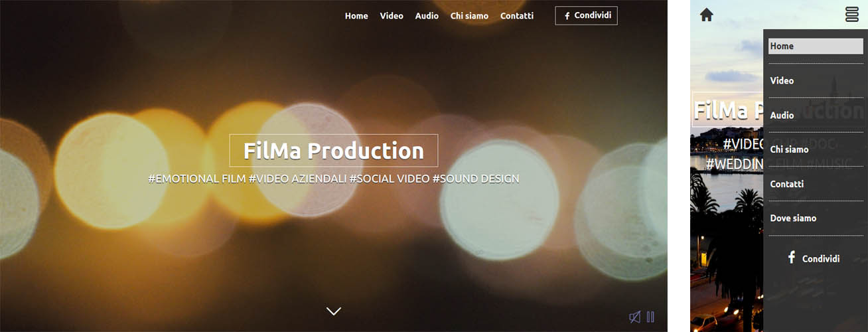868x332 pixels.
Task: Open Audio in top navigation
Action: 427,16
